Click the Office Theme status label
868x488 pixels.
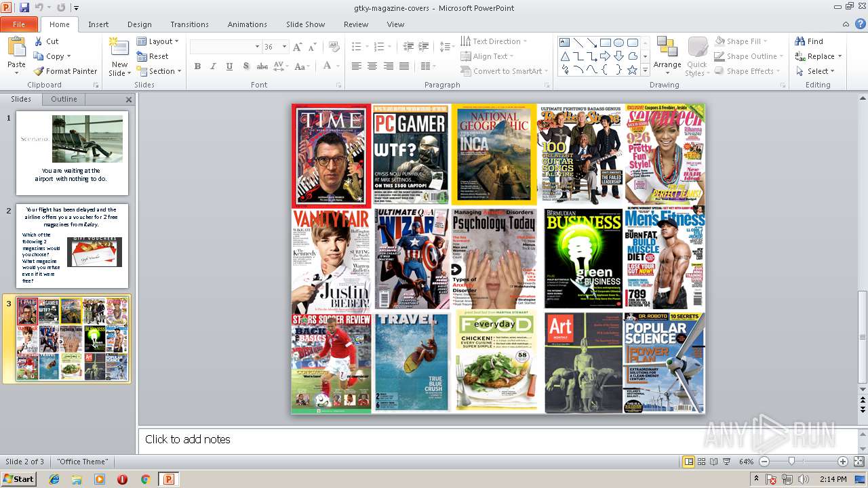[x=83, y=462]
